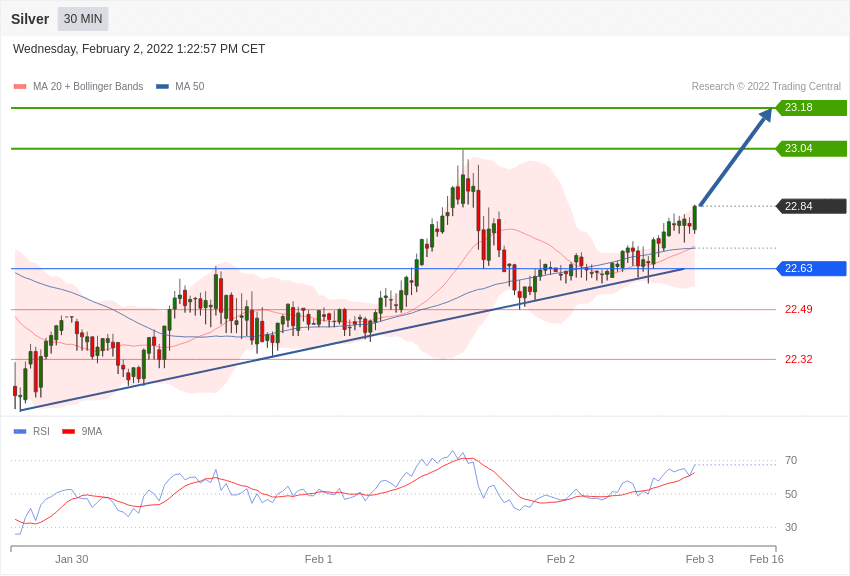
Task: Click the RSI 70 level label
Action: (791, 461)
